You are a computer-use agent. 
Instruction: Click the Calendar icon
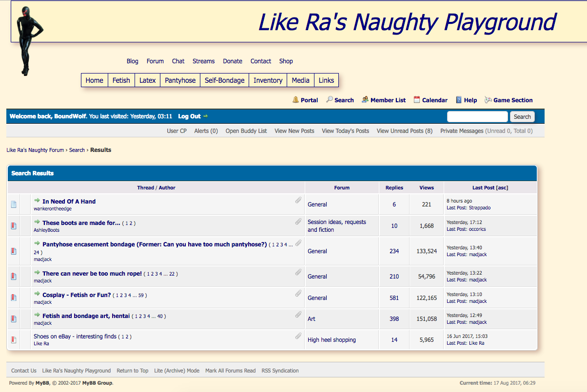tap(417, 100)
